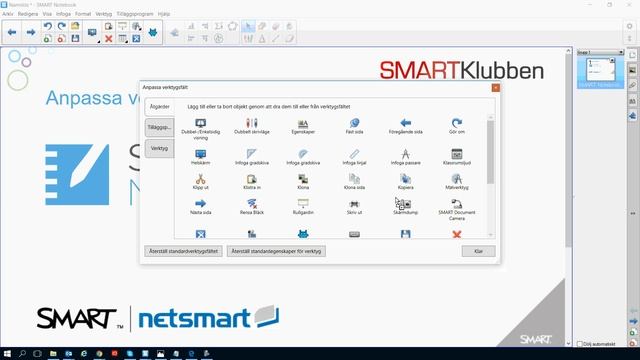Select the Infoga passare compass icon
Screen dimensions: 640x360
tap(405, 154)
